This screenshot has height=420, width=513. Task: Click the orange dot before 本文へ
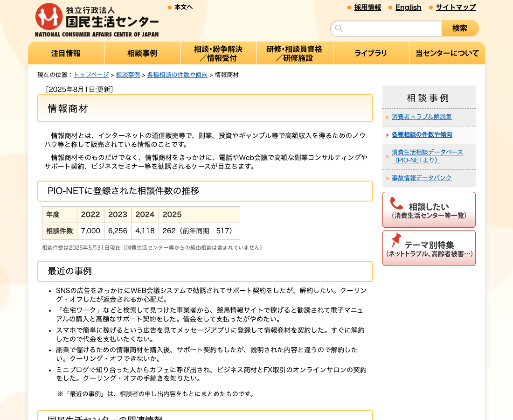[x=169, y=7]
